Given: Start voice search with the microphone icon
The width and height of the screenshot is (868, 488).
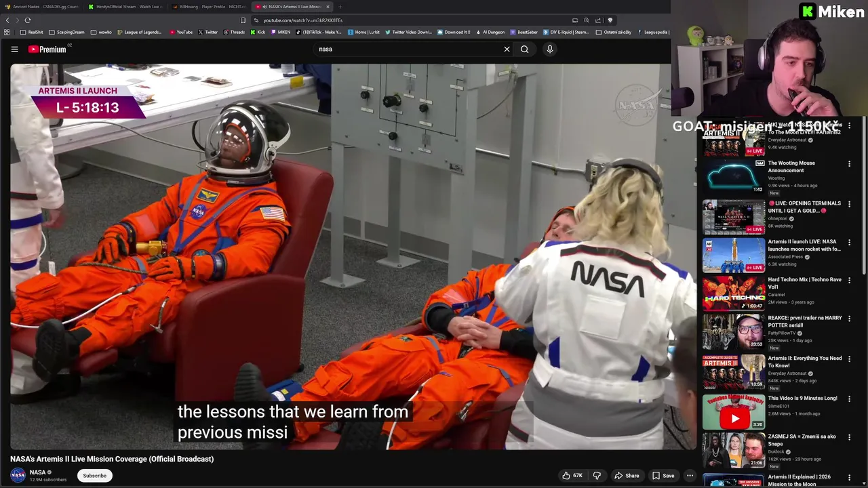Looking at the screenshot, I should point(550,49).
